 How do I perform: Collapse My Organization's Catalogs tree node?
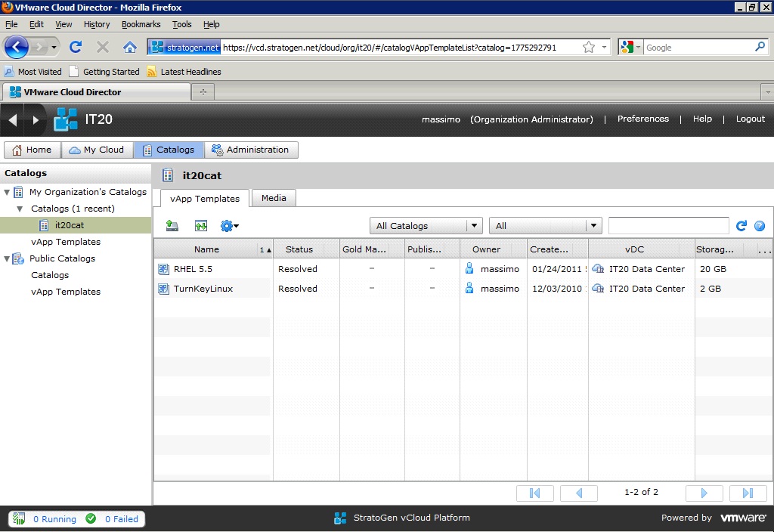pyautogui.click(x=7, y=193)
